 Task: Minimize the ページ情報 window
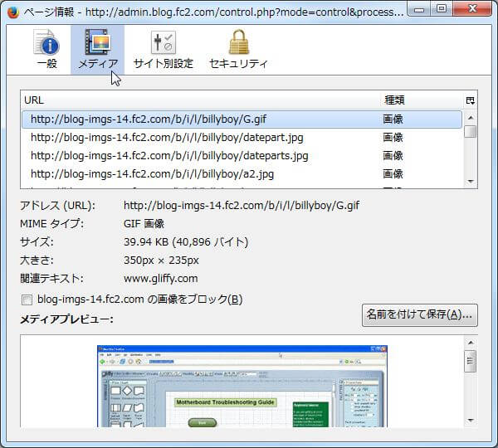pyautogui.click(x=419, y=9)
